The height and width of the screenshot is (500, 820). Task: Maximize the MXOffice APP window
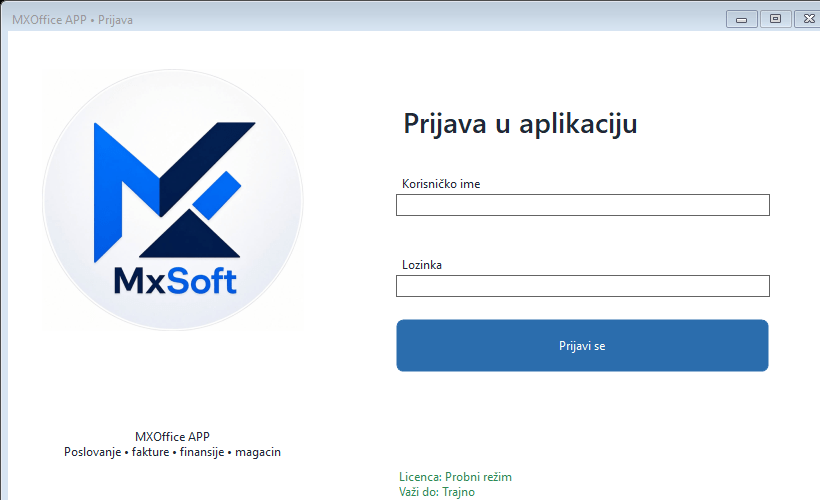point(776,19)
